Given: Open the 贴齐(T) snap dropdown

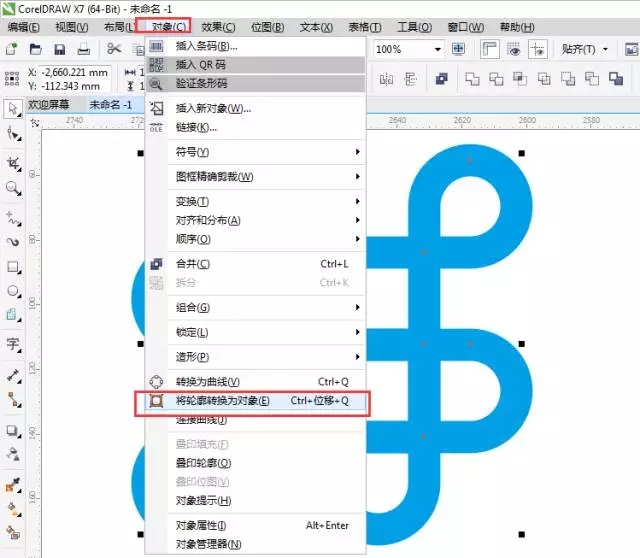Looking at the screenshot, I should [x=606, y=49].
